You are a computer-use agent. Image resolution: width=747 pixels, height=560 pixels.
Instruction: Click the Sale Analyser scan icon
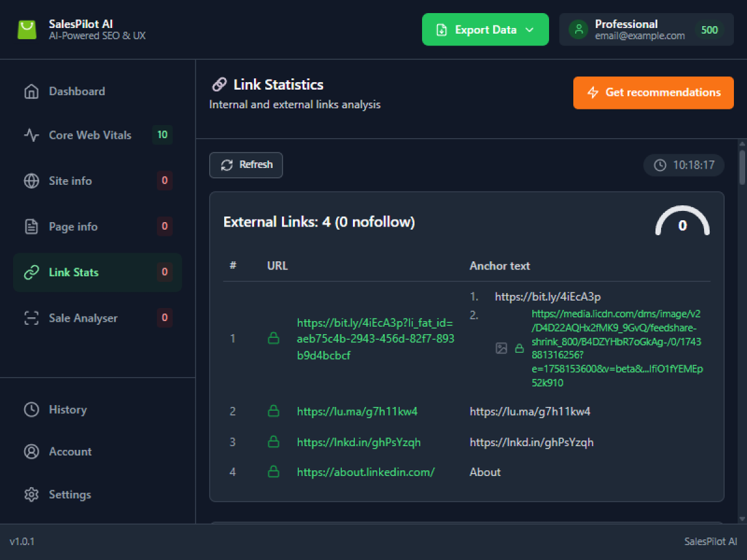click(31, 318)
